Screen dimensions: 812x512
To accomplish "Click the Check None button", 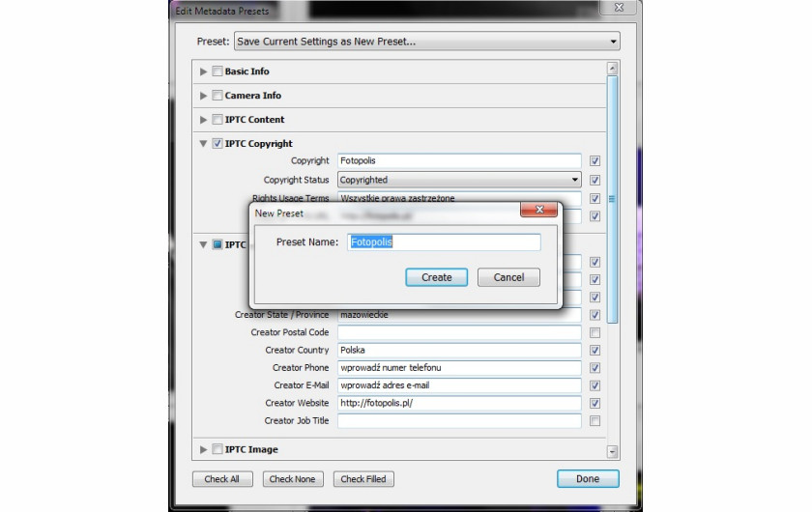I will point(293,479).
